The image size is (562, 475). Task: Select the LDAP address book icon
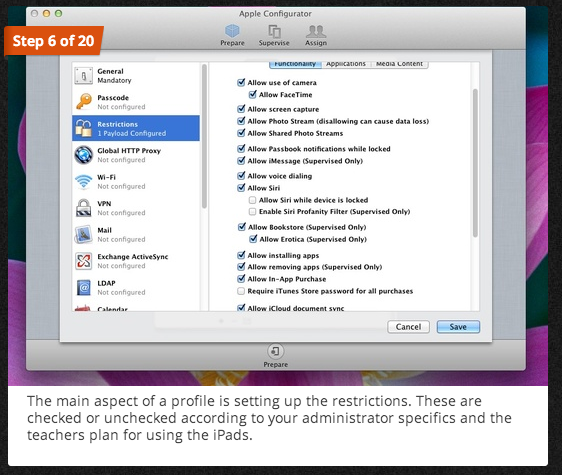click(84, 288)
